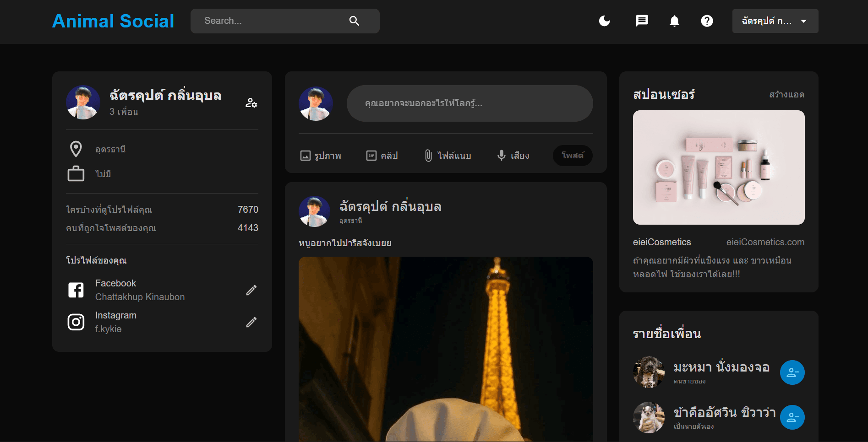Image resolution: width=868 pixels, height=442 pixels.
Task: Open the post author's avatar
Action: pos(315,211)
